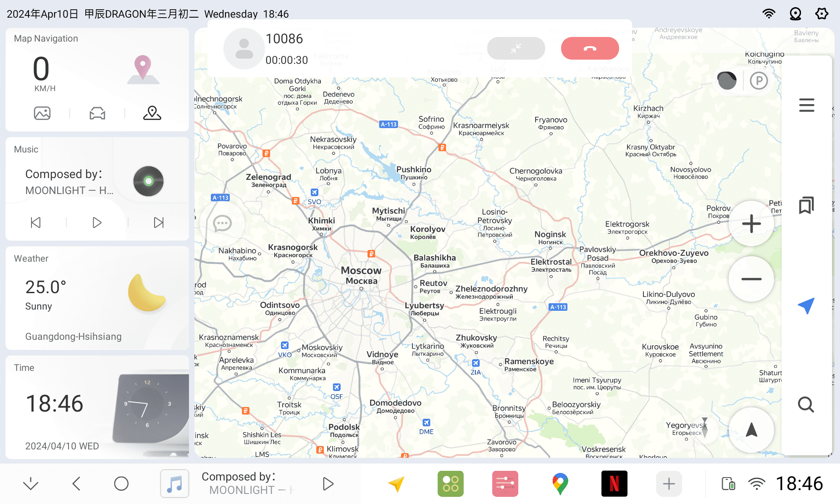The width and height of the screenshot is (840, 504).
Task: Open the yellow navigator app
Action: click(x=396, y=484)
